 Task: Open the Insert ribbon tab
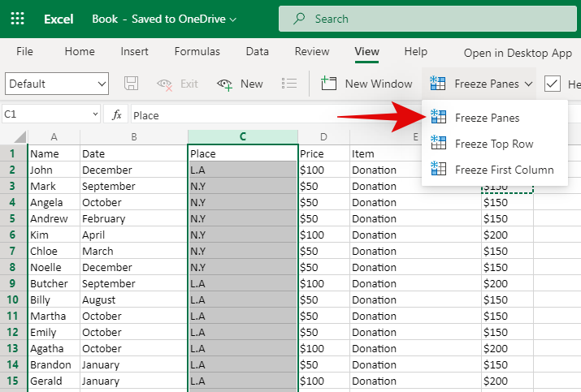134,51
